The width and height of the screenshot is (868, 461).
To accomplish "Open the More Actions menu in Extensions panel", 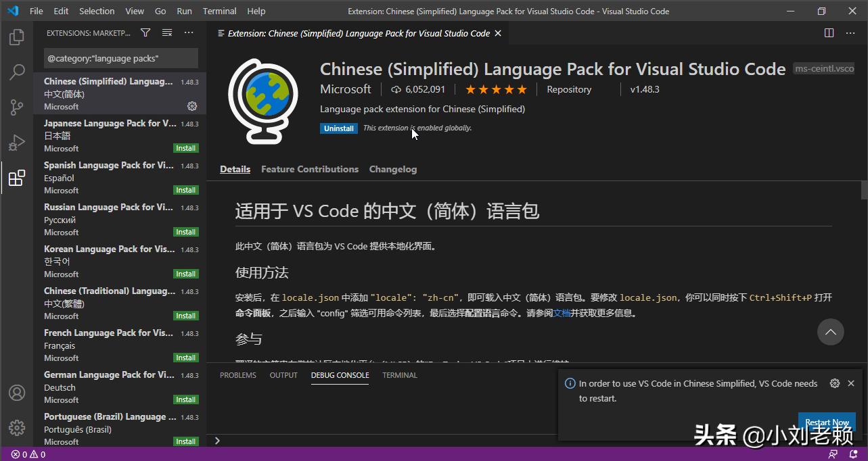I will (188, 31).
